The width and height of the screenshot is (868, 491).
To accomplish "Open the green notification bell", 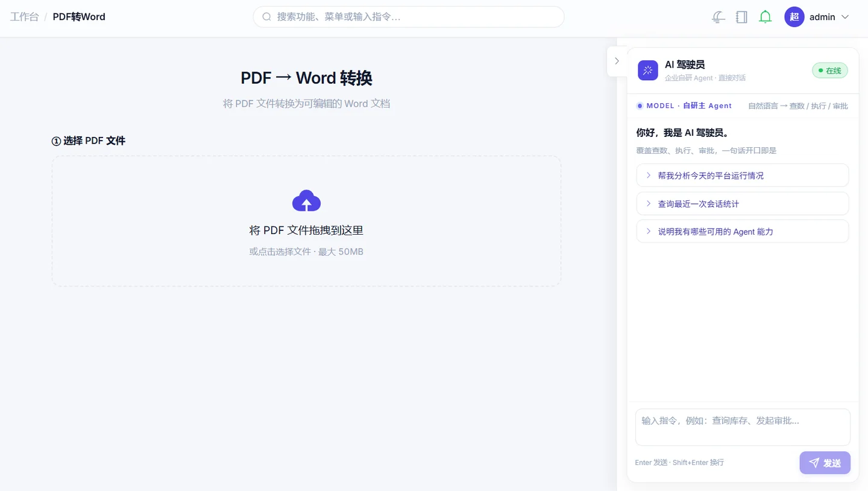I will tap(765, 17).
